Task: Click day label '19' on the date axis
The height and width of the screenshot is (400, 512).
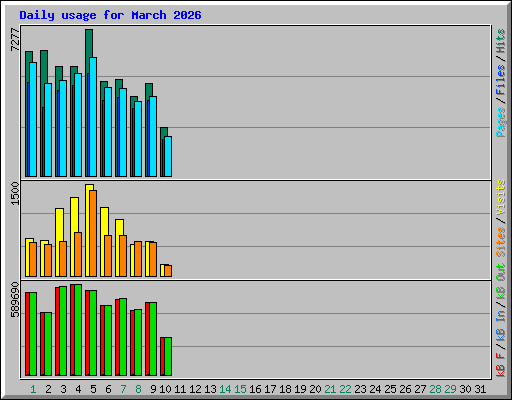Action: 300,389
